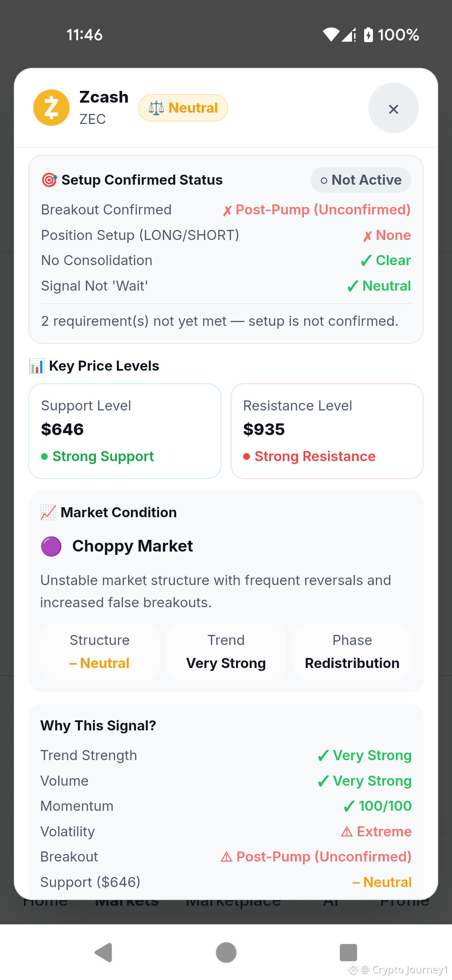Tap the Why This Signal? heading

tap(98, 725)
